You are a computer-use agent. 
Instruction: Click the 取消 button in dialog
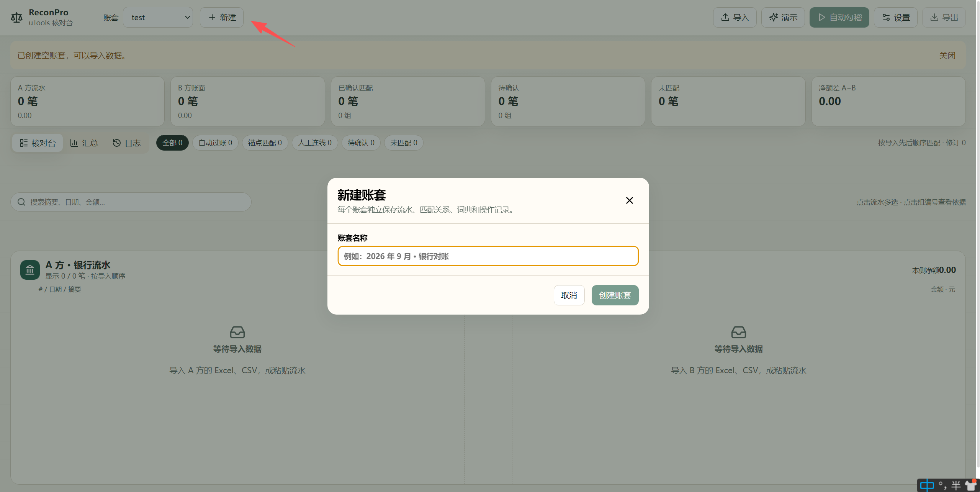569,295
